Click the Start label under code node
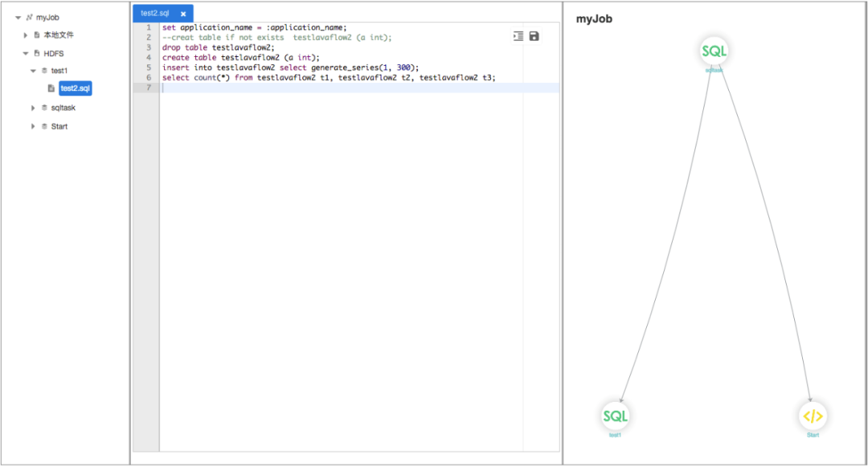 point(813,436)
